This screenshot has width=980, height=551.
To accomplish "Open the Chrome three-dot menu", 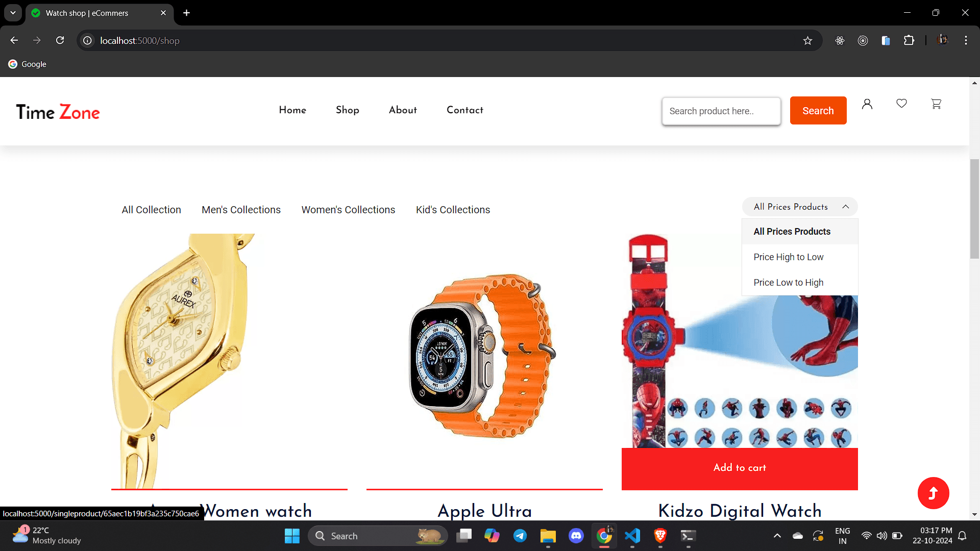I will (966, 40).
